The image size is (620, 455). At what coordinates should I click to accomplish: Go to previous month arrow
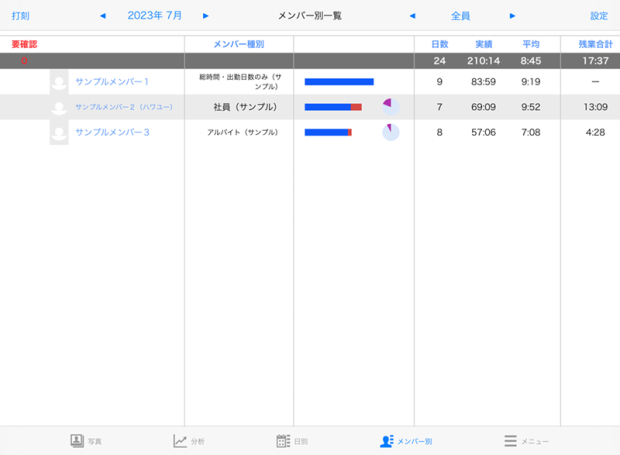[102, 16]
